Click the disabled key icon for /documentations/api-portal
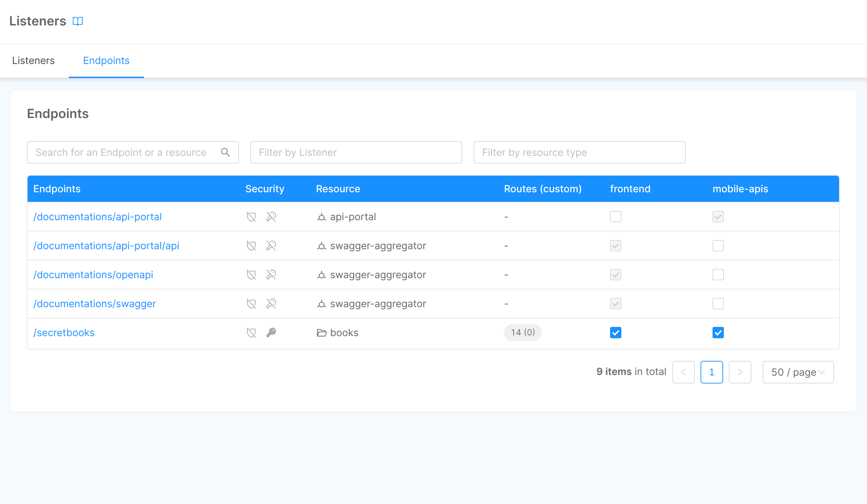 (271, 217)
